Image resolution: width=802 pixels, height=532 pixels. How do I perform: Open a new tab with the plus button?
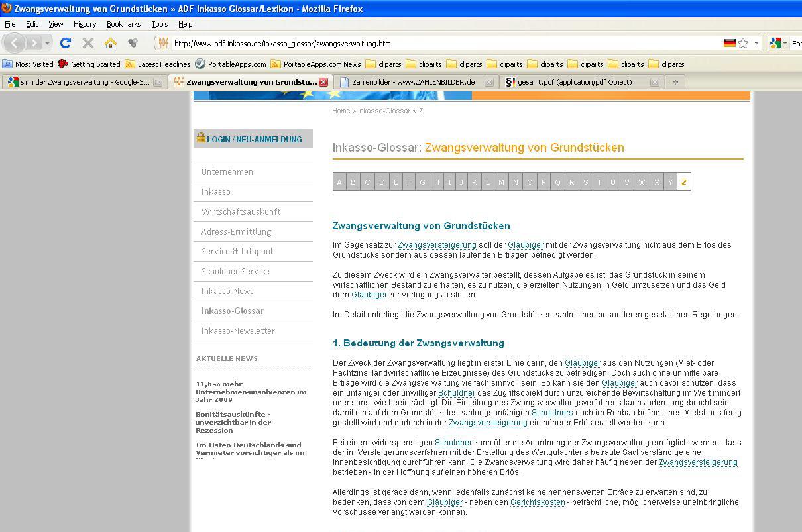coord(675,82)
